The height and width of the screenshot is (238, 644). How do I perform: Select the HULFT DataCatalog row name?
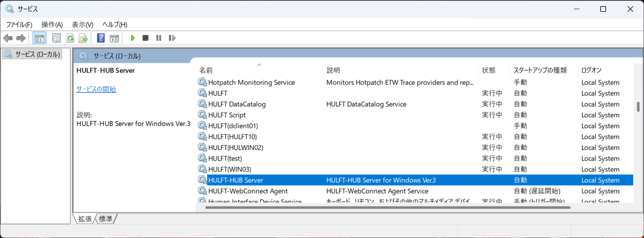pos(237,104)
